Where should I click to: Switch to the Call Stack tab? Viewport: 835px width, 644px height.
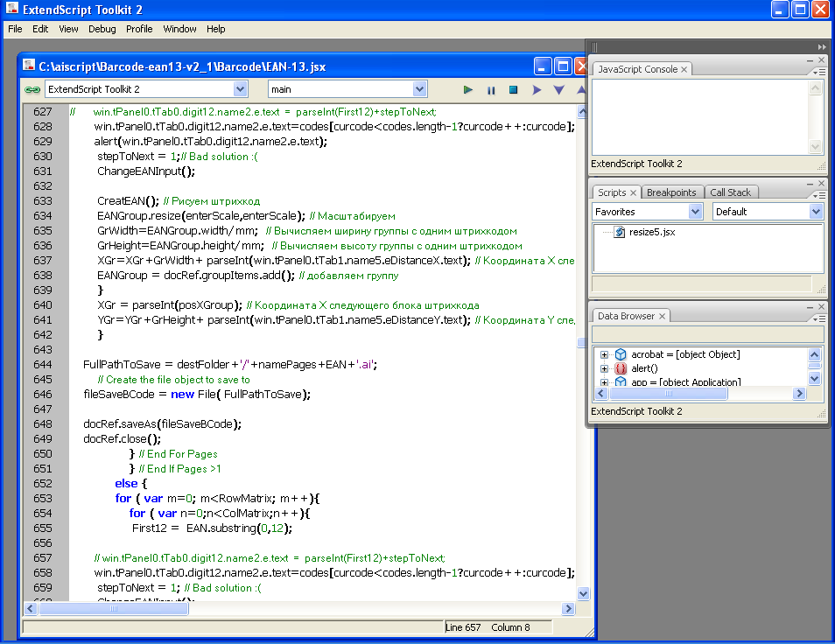pos(730,192)
